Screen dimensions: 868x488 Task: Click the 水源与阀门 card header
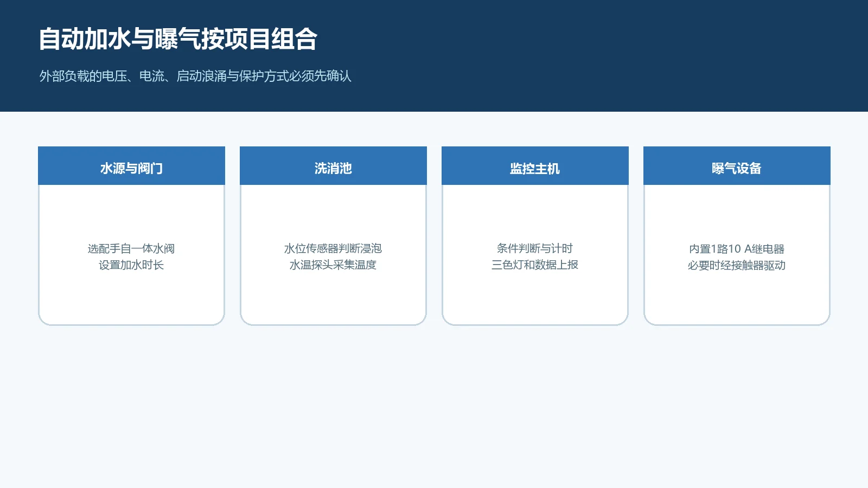tap(131, 166)
